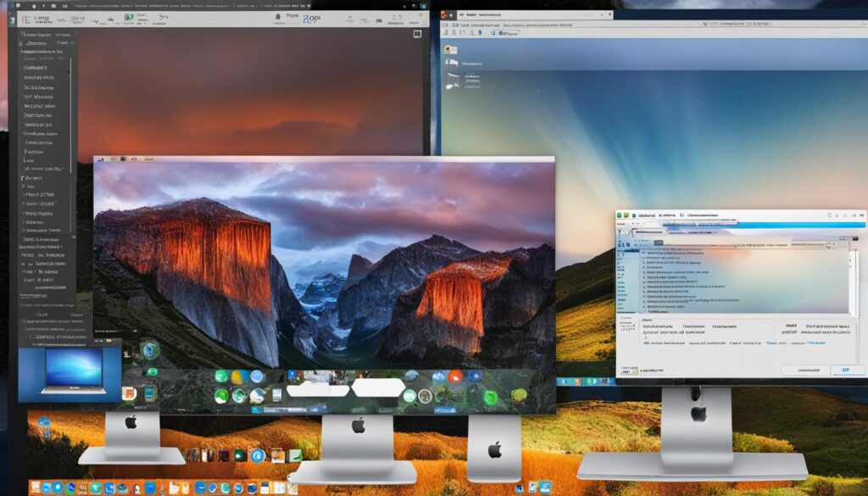Screen dimensions: 868x496
Task: Open the laptop thumbnail in the blue window
Action: (x=74, y=371)
